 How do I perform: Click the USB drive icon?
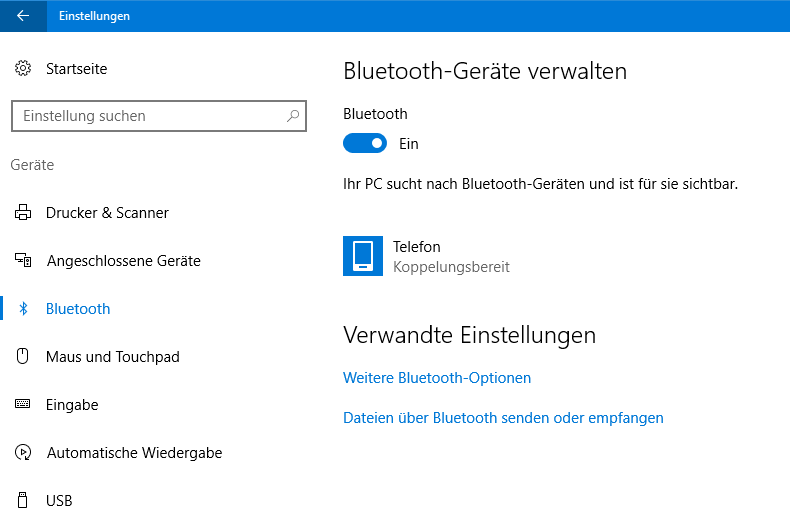coord(23,500)
